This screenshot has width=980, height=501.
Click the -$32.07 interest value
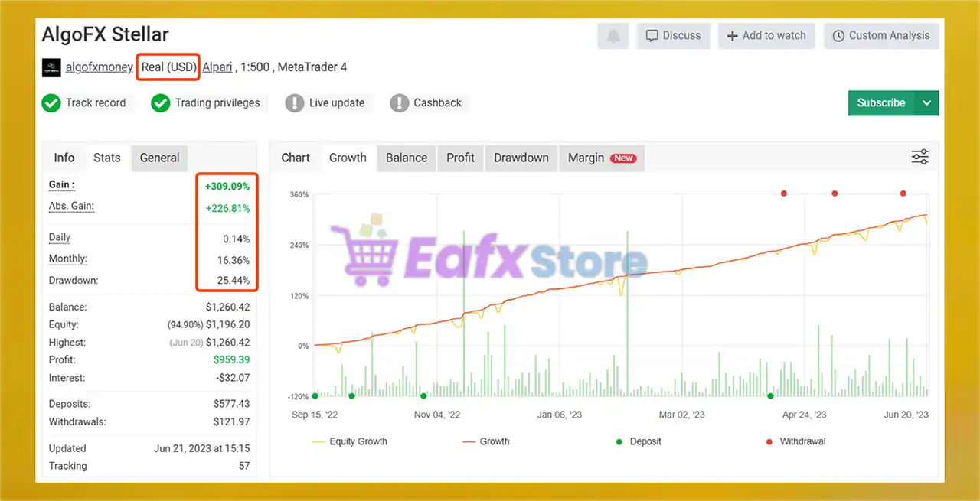[x=234, y=378]
